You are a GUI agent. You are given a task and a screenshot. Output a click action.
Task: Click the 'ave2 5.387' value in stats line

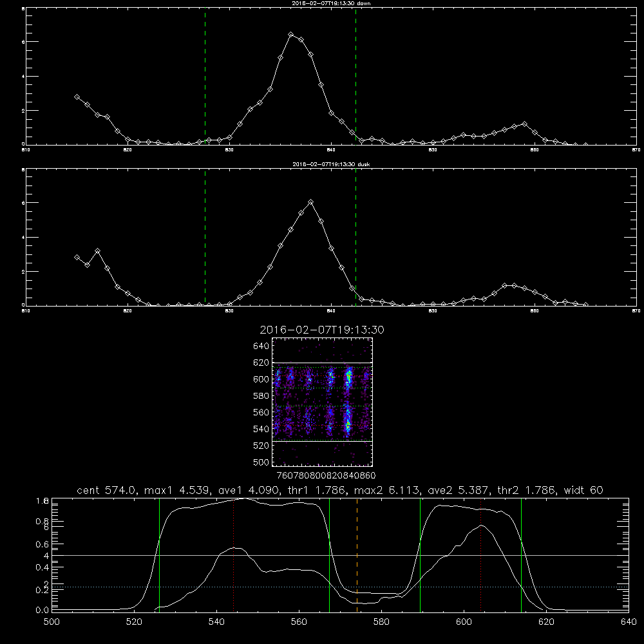[459, 490]
